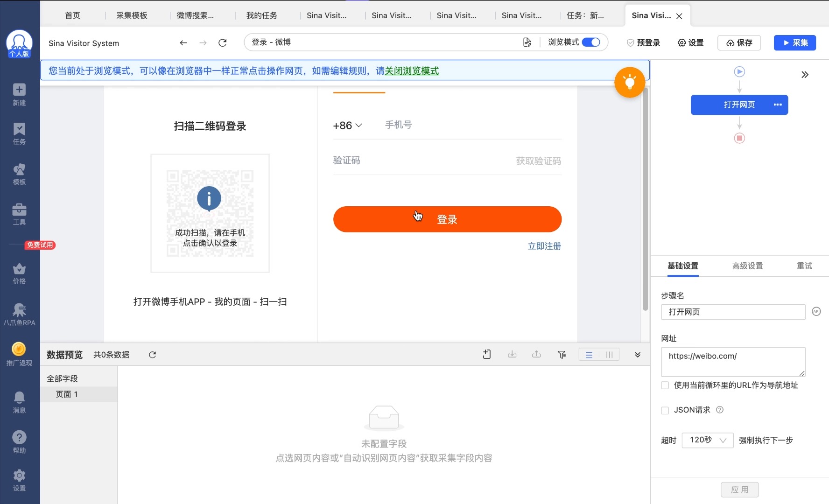Viewport: 829px width, 504px height.
Task: Open the data filter icon
Action: tap(562, 355)
